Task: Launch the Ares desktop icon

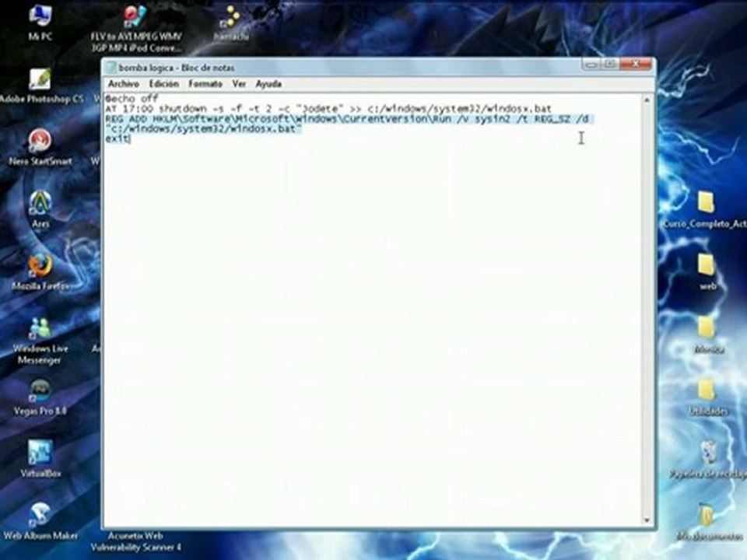Action: (x=40, y=209)
